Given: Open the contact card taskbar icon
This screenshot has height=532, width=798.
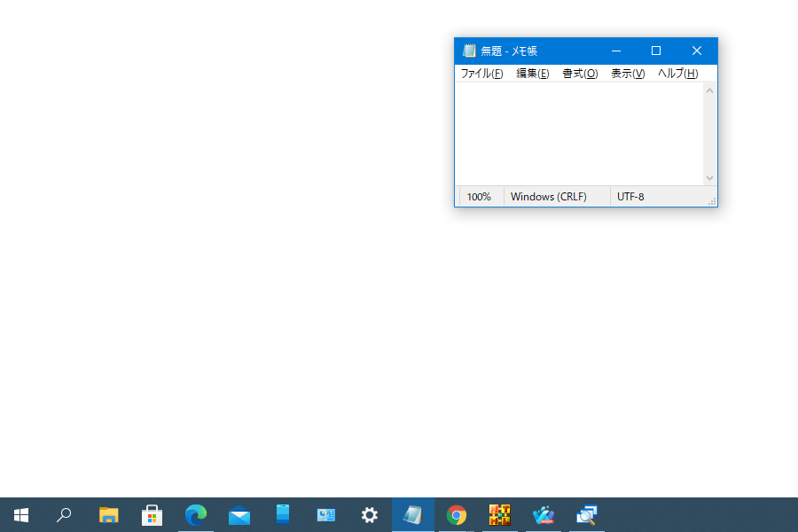Looking at the screenshot, I should [x=325, y=515].
